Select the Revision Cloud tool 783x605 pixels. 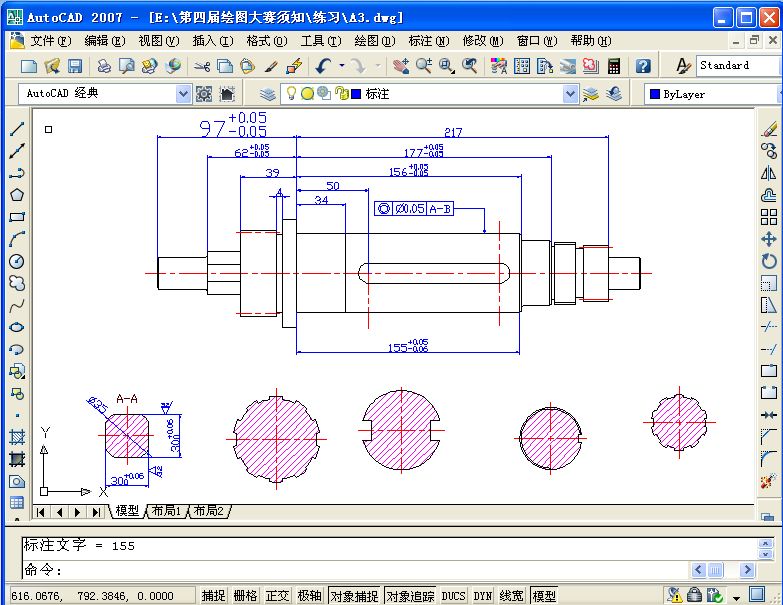[x=17, y=283]
